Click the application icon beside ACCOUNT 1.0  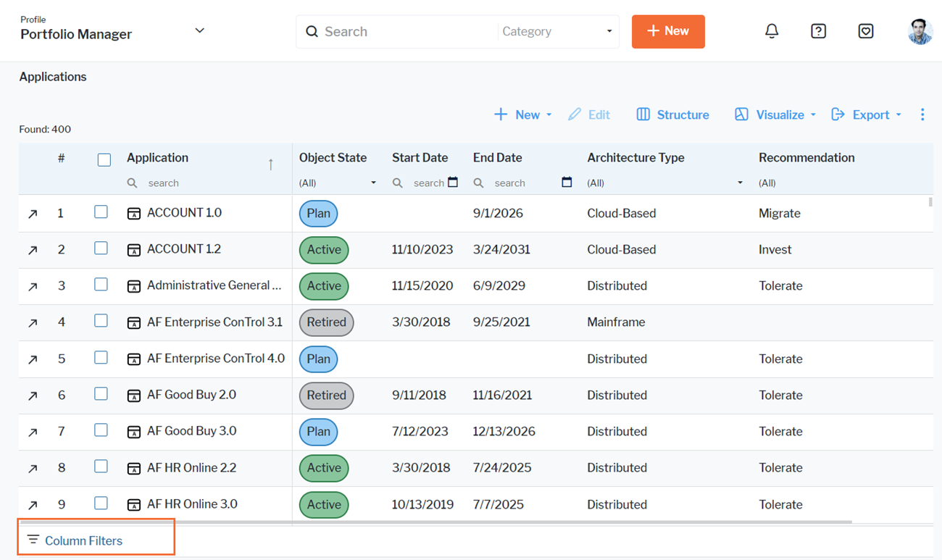point(133,214)
